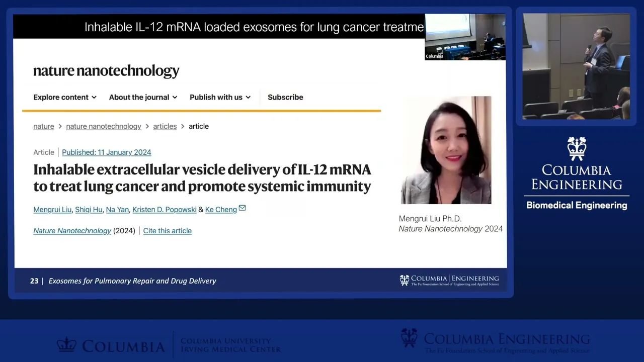
Task: Click the Columbia Engineering crown logo on the right
Action: coord(577,149)
